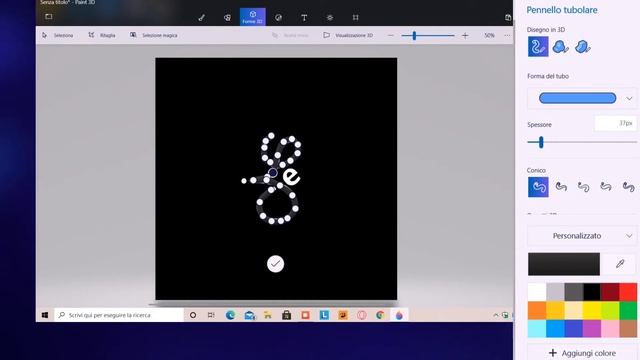The width and height of the screenshot is (640, 360).
Task: Pick the orange color swatch
Action: click(x=537, y=310)
